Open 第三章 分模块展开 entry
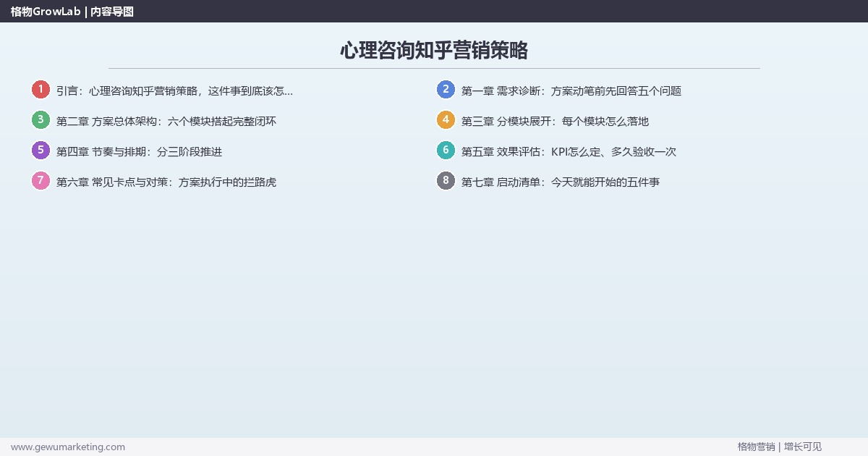The height and width of the screenshot is (456, 868). (555, 122)
